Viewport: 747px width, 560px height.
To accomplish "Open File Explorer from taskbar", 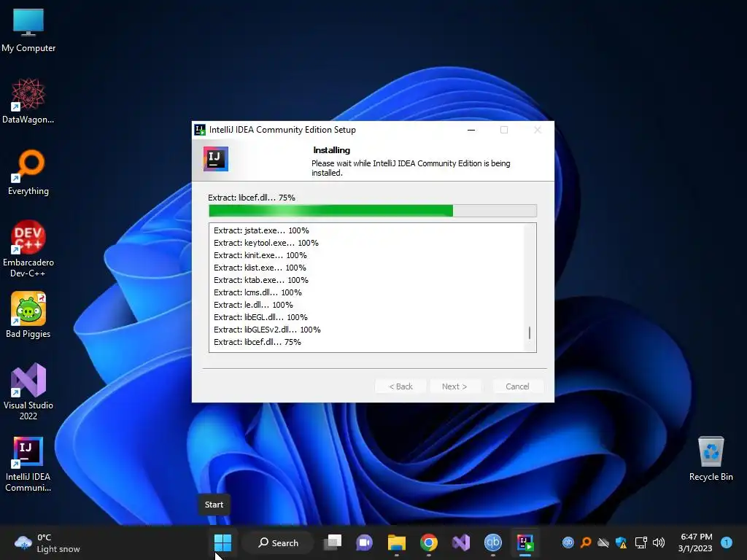I will 396,542.
